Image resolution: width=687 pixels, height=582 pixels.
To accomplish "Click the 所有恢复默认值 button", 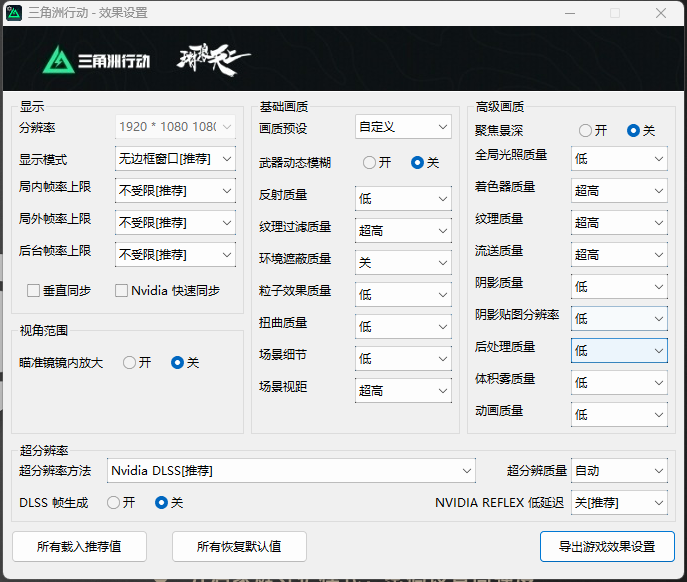I will pyautogui.click(x=238, y=546).
